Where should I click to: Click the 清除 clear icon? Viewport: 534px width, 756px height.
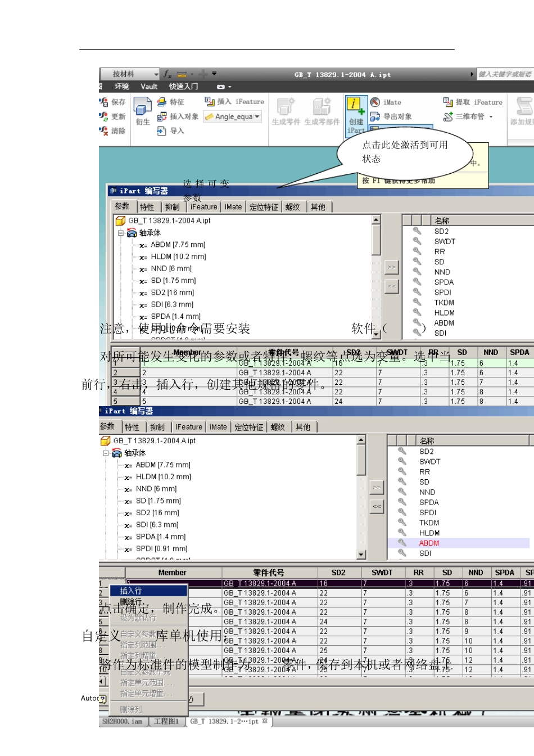[104, 130]
